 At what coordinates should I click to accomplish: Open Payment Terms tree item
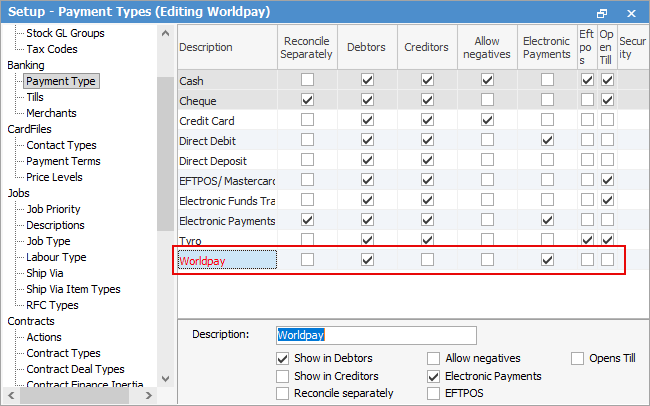(x=63, y=161)
